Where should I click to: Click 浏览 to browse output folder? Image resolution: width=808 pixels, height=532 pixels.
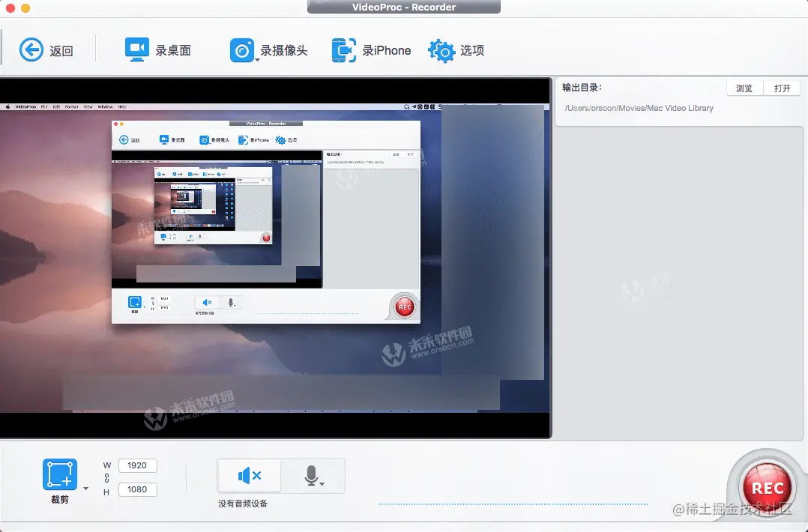point(744,88)
